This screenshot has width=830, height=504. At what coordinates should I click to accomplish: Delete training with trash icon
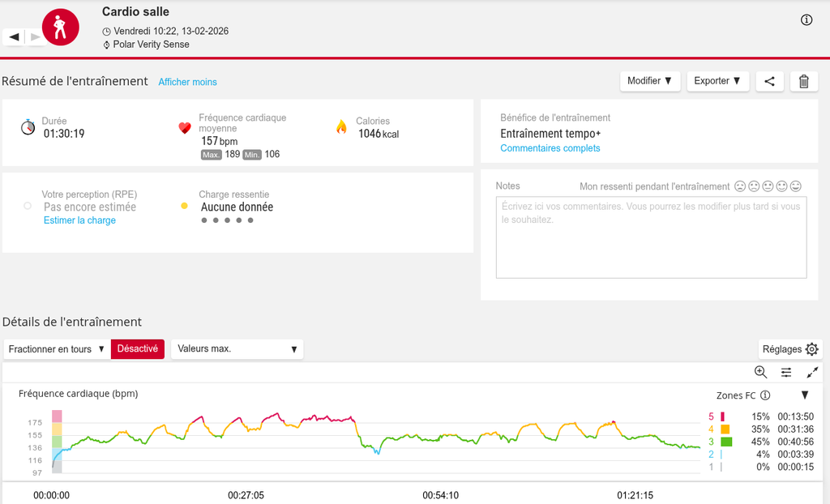[803, 81]
